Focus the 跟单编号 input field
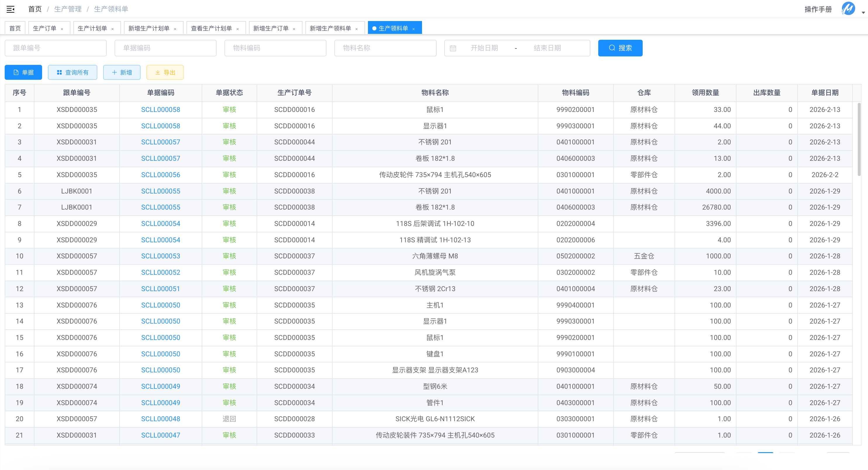The height and width of the screenshot is (470, 868). (x=56, y=48)
